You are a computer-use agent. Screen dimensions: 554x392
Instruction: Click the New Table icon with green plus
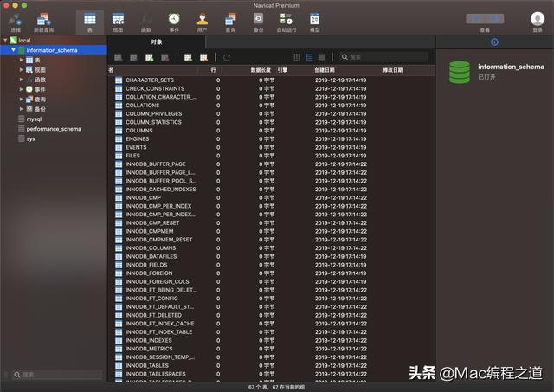[x=150, y=58]
